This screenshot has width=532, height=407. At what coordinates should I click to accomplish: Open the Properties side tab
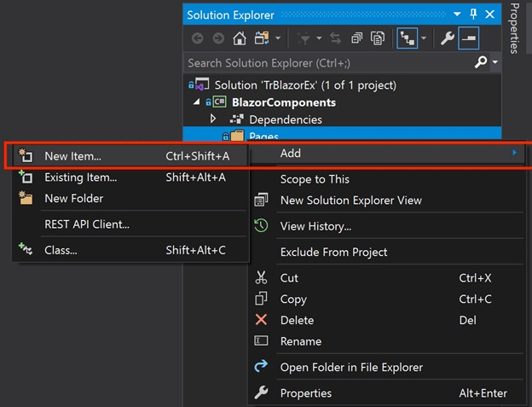tap(515, 30)
